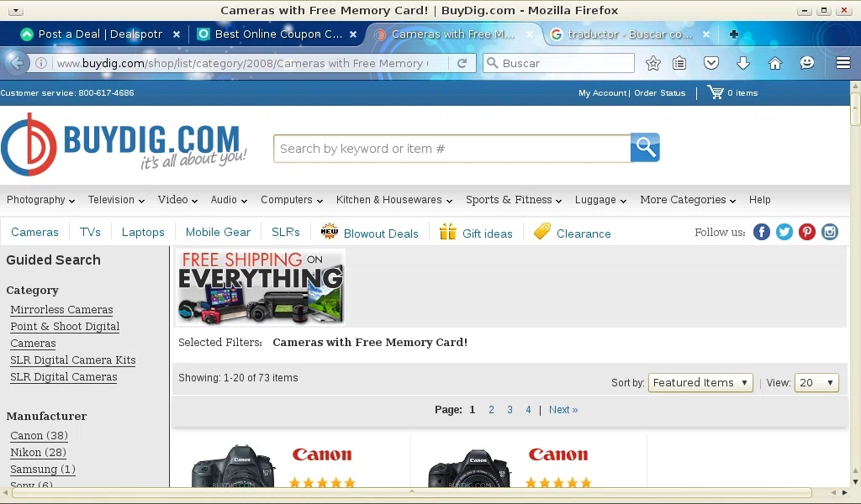
Task: Visit BuyDig's Twitter page icon
Action: pyautogui.click(x=784, y=232)
